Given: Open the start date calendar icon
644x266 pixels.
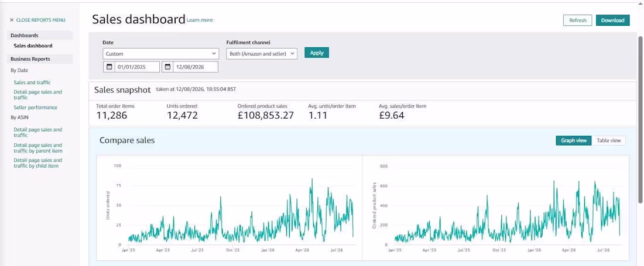Looking at the screenshot, I should (109, 67).
